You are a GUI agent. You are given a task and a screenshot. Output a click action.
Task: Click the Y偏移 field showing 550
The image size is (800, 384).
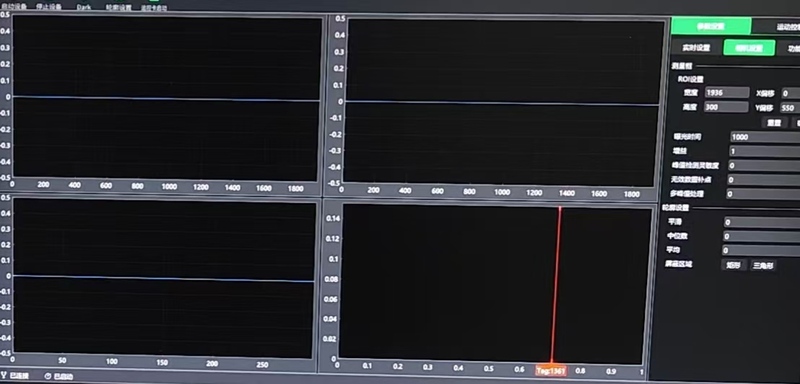pyautogui.click(x=790, y=108)
